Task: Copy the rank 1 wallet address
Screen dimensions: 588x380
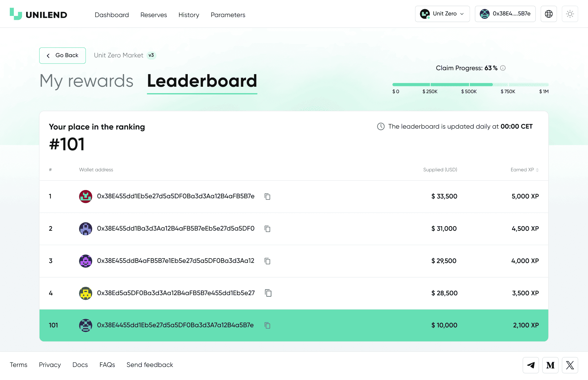Action: coord(267,196)
